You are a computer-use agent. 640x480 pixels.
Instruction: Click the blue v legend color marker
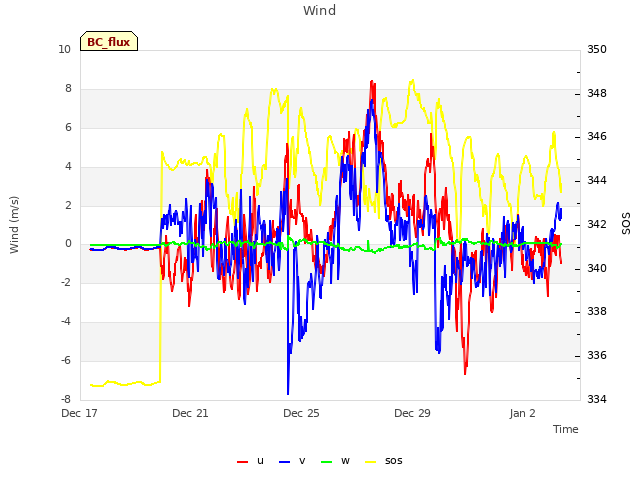tap(284, 462)
